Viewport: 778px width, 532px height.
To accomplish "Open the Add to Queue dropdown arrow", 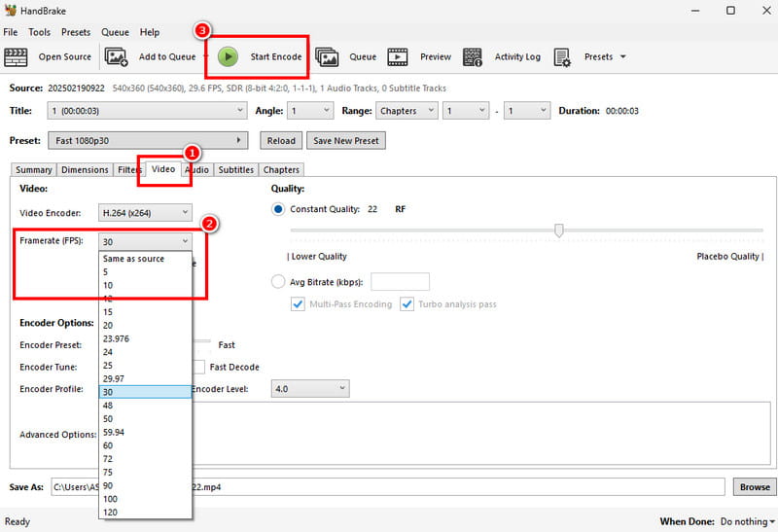I will click(x=206, y=56).
